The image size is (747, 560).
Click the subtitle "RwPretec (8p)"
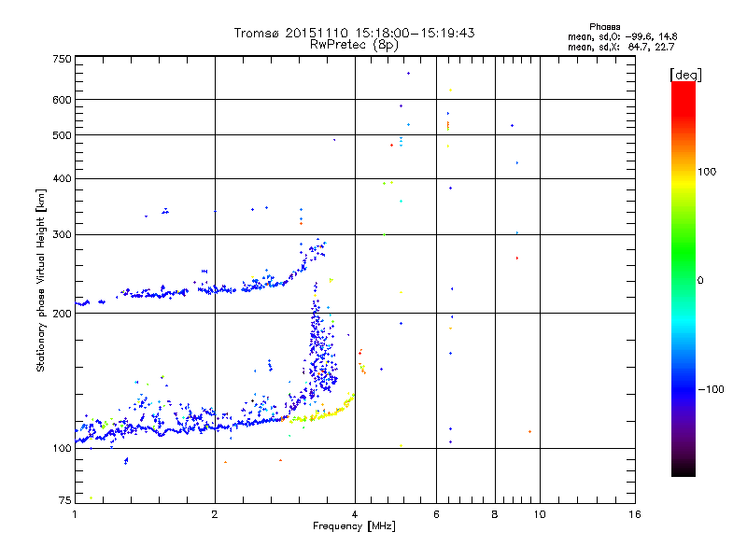[354, 45]
